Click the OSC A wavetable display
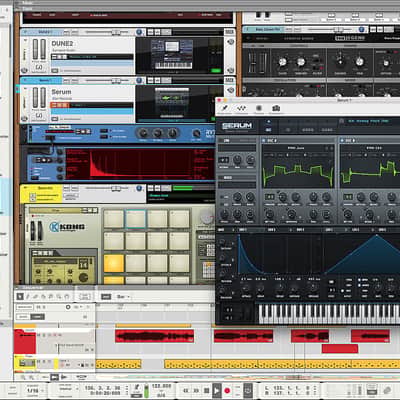The image size is (400, 400). (x=298, y=170)
